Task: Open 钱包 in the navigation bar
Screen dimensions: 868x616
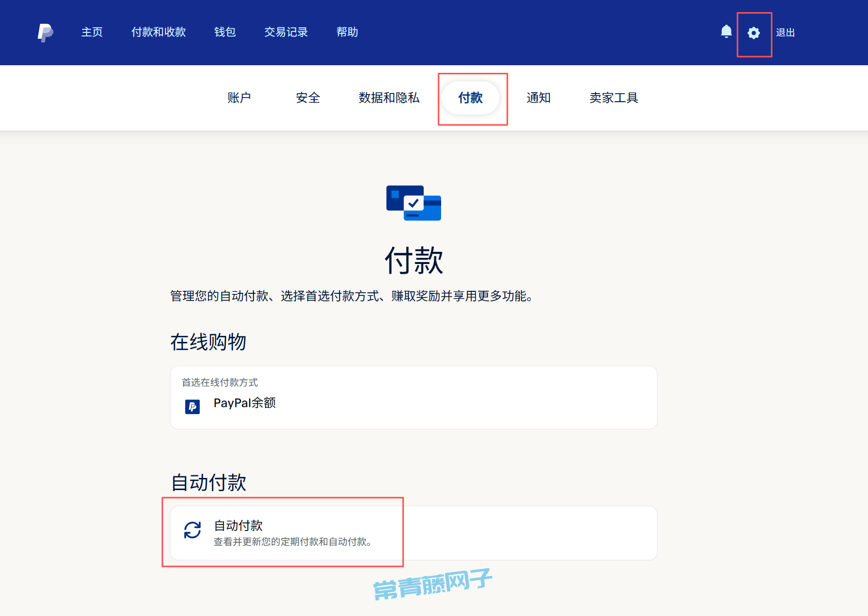Action: point(225,32)
